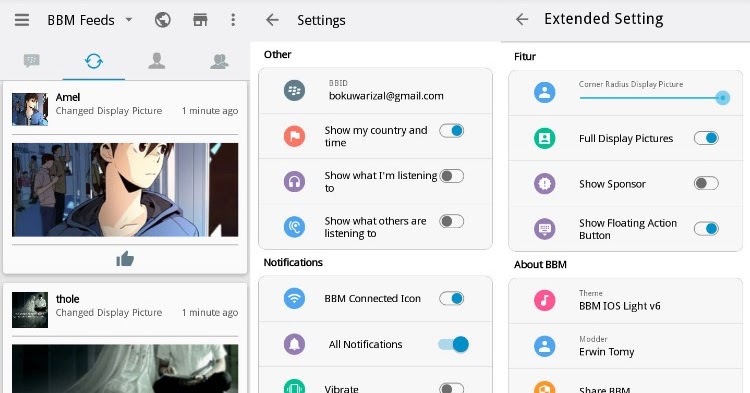Expand the BBM Feeds dropdown arrow
The height and width of the screenshot is (393, 750).
coord(129,20)
